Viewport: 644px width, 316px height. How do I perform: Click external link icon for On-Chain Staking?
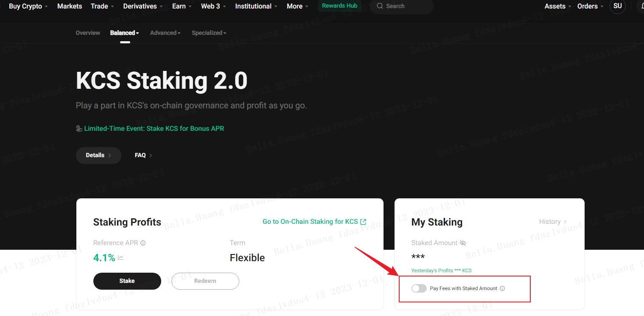click(363, 222)
